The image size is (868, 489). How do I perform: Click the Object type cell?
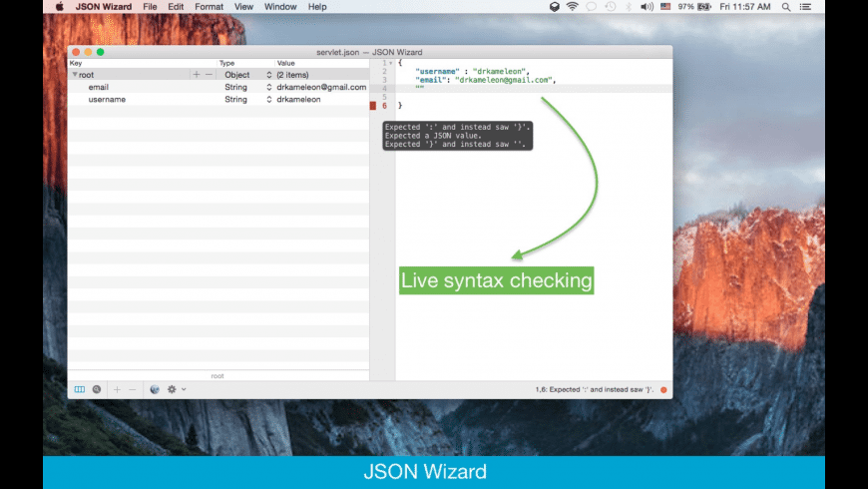pyautogui.click(x=236, y=75)
